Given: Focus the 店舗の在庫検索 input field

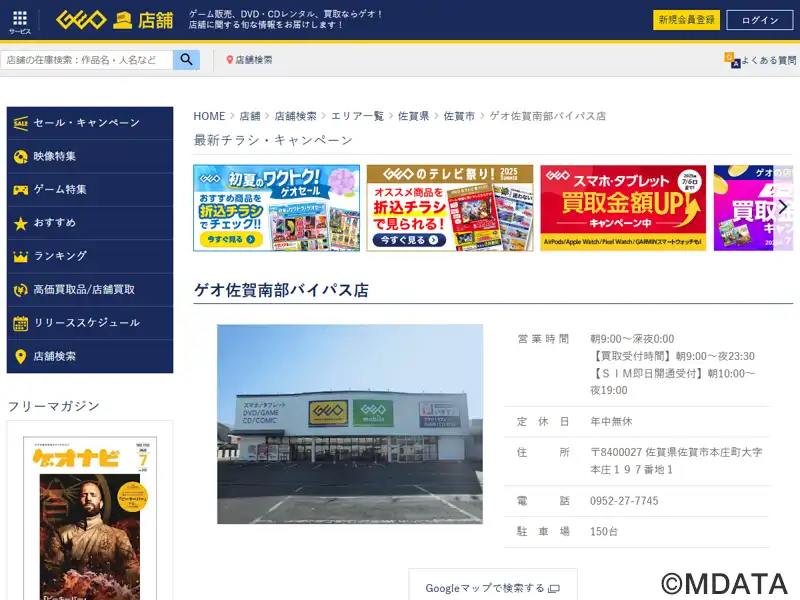Looking at the screenshot, I should (x=87, y=60).
